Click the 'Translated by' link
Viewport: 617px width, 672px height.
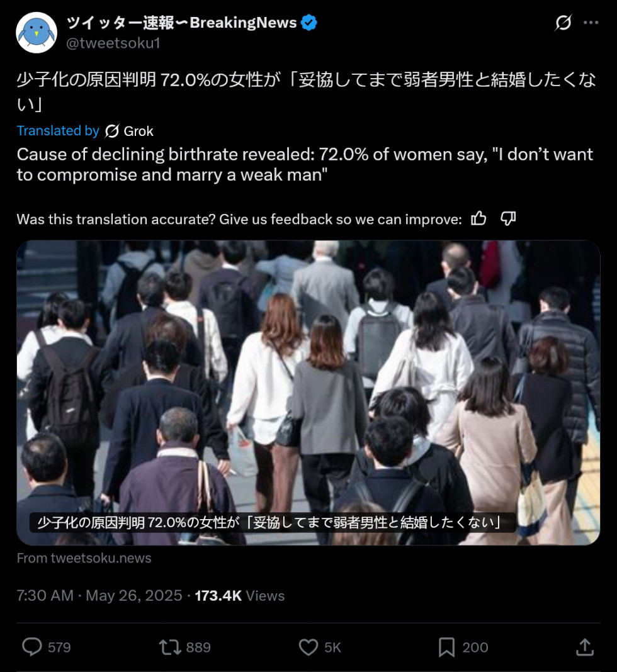point(58,131)
